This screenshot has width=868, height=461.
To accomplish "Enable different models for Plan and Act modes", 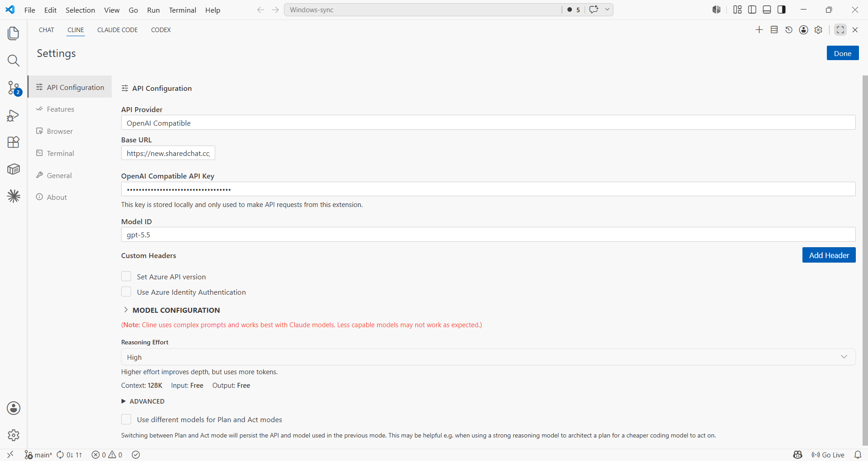I will pos(126,419).
